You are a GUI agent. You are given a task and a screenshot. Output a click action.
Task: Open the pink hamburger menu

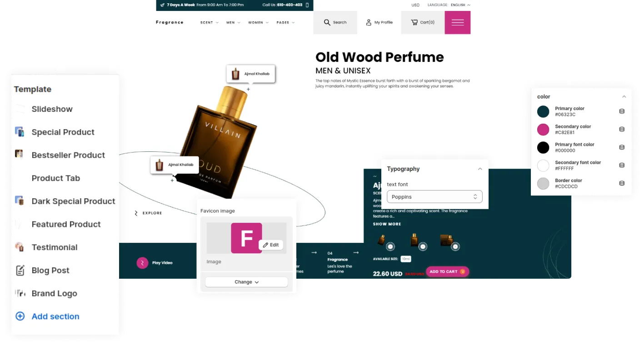tap(458, 22)
